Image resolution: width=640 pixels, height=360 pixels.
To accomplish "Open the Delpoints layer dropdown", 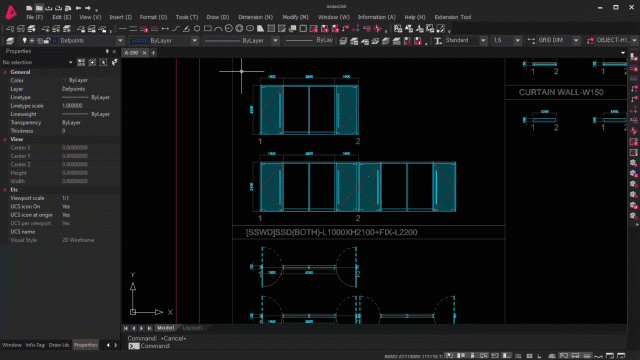I will 120,40.
